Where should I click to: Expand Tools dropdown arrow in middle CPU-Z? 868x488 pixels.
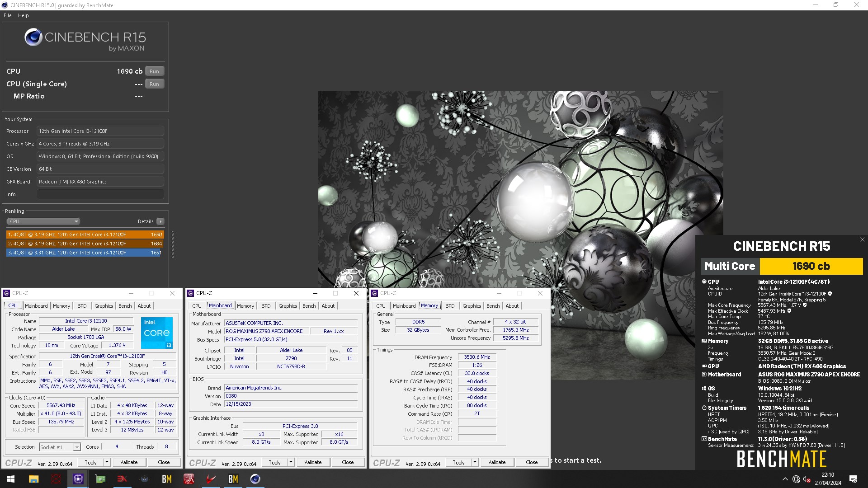[x=291, y=462]
